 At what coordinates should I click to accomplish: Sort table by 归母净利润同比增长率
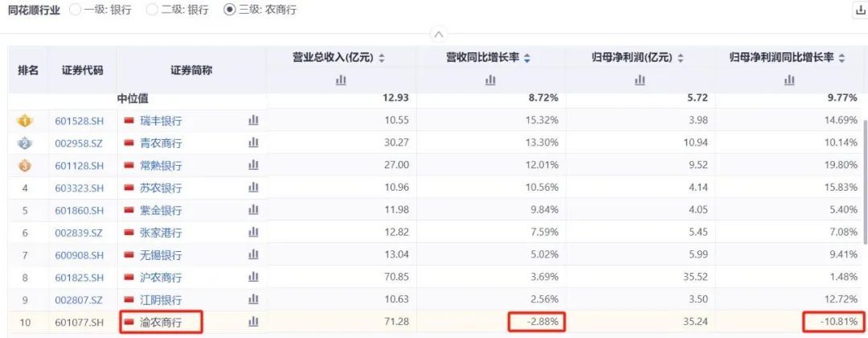(841, 58)
